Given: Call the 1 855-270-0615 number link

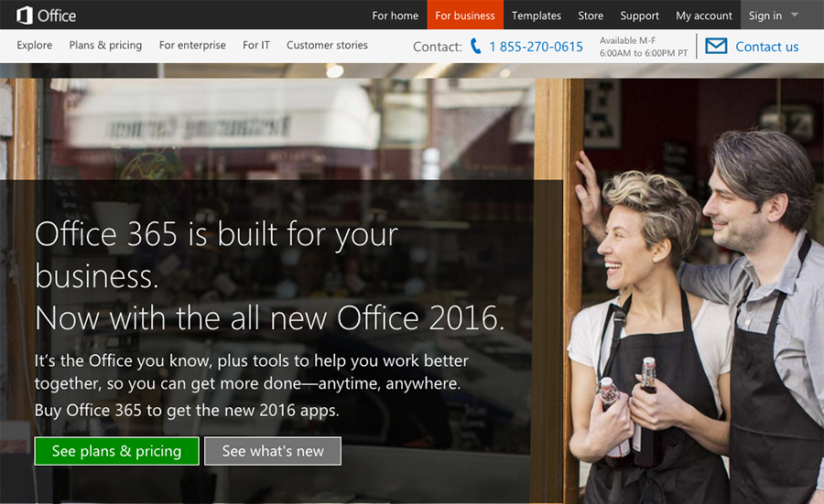Looking at the screenshot, I should click(536, 47).
